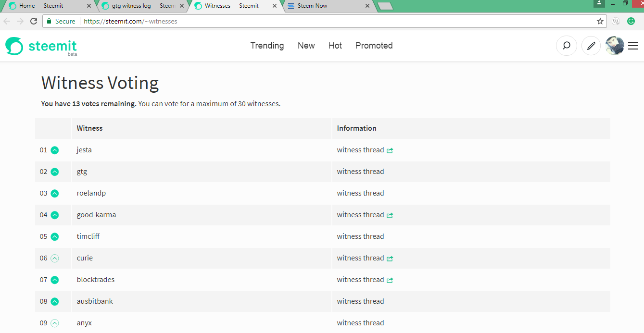Vote for witness anyx with its upvote arrow
Viewport: 644px width, 333px height.
[55, 323]
